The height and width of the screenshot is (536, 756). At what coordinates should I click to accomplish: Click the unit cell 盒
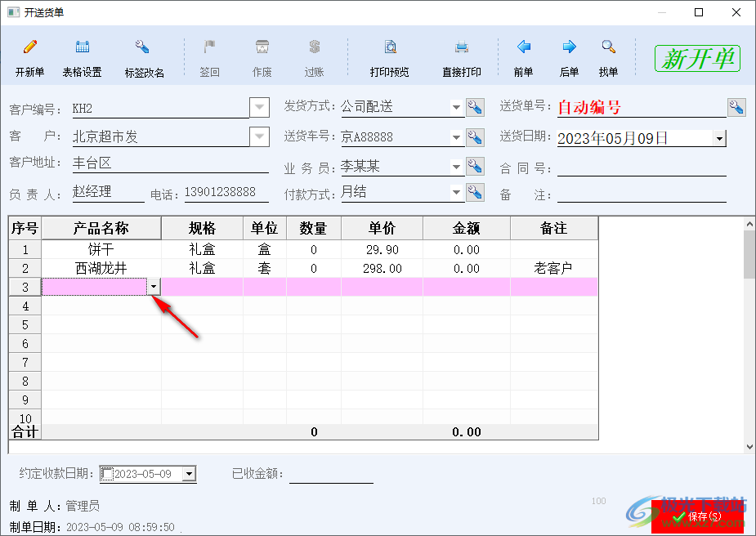click(x=265, y=250)
